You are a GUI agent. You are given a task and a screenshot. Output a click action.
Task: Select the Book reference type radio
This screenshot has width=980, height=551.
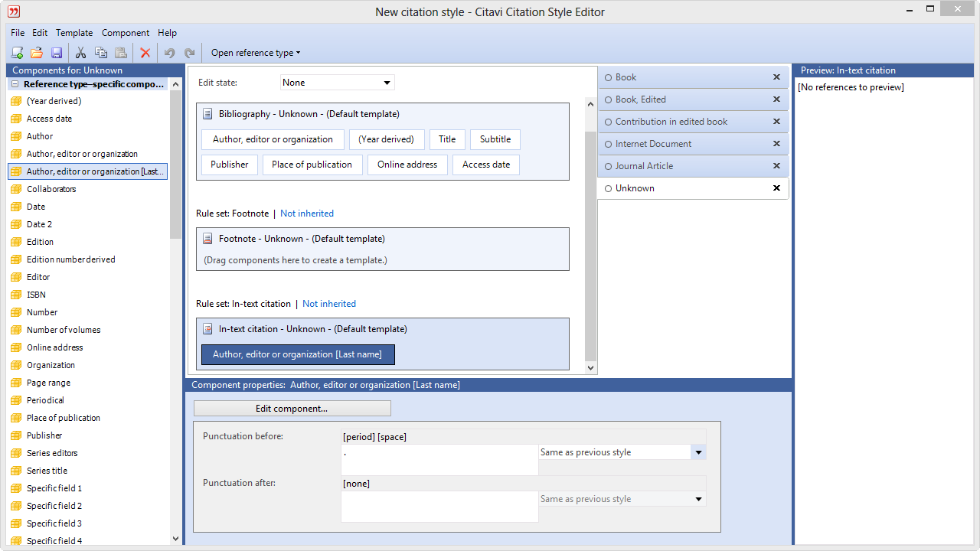pos(609,77)
